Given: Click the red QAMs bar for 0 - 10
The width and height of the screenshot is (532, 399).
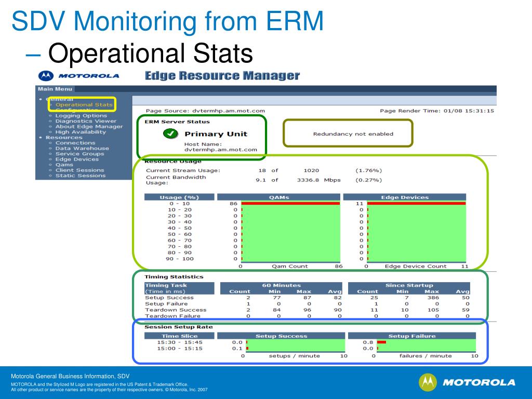Looking at the screenshot, I should [x=290, y=204].
